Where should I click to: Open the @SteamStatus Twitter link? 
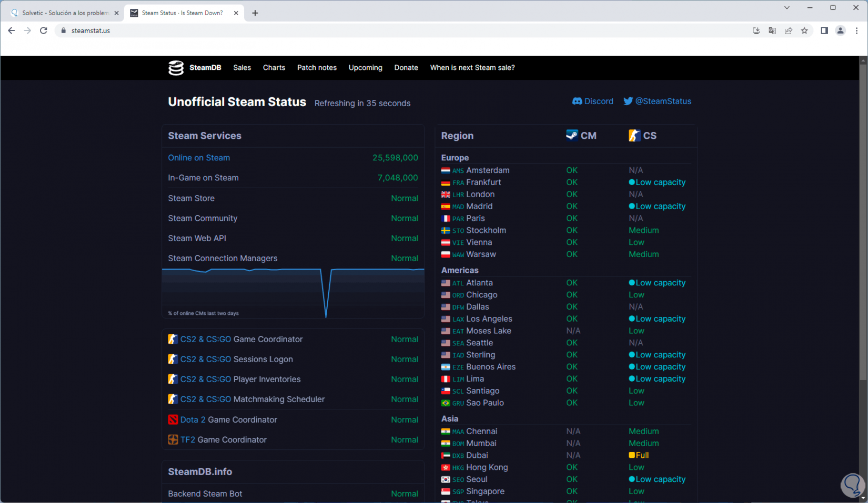(x=658, y=101)
